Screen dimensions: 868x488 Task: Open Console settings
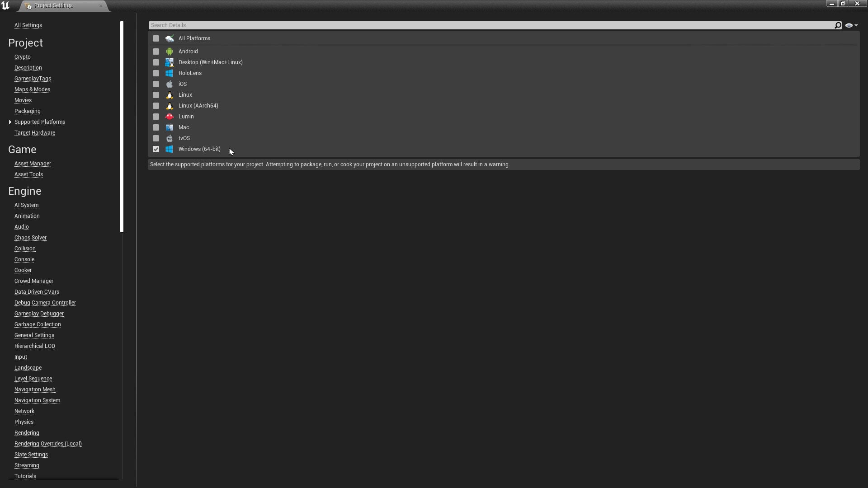[24, 259]
